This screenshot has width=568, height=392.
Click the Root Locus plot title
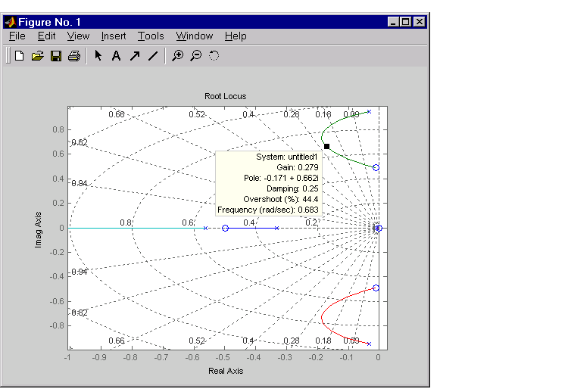[x=225, y=96]
